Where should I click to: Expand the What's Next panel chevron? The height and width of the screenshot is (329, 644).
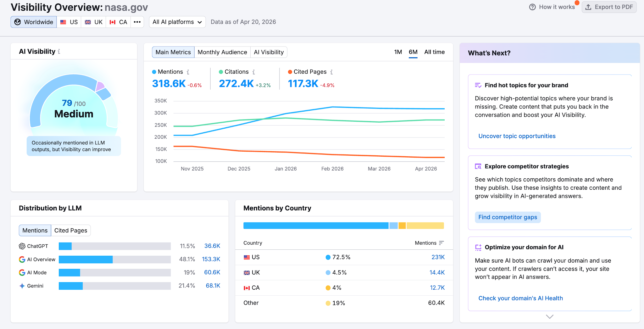tap(549, 317)
